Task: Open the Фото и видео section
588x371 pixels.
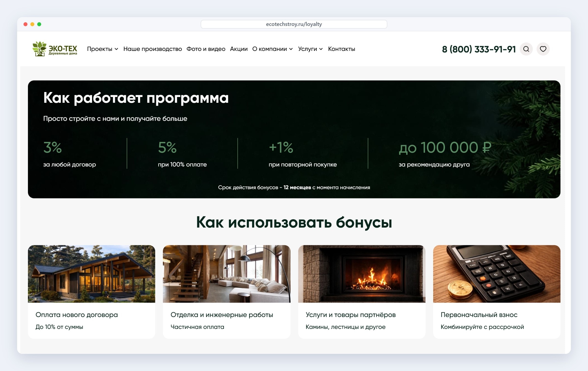Action: click(x=206, y=49)
